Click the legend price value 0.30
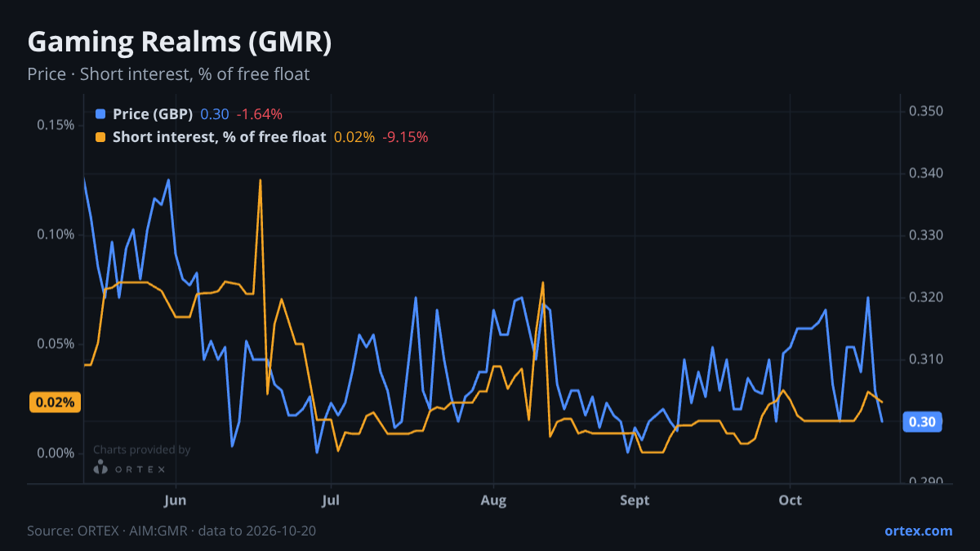 215,114
